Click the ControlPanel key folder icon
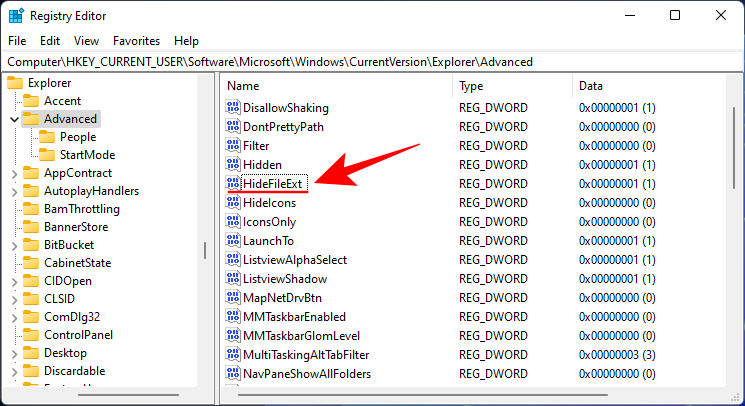 [x=31, y=335]
